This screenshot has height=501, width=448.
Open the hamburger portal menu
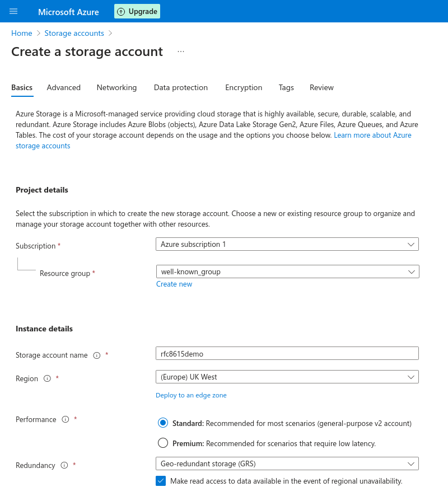[13, 12]
